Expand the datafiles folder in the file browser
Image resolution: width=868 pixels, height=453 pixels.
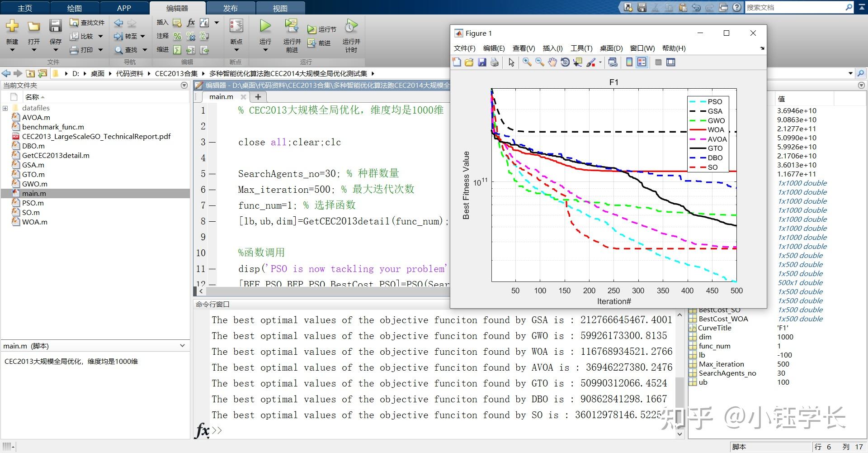[5, 108]
